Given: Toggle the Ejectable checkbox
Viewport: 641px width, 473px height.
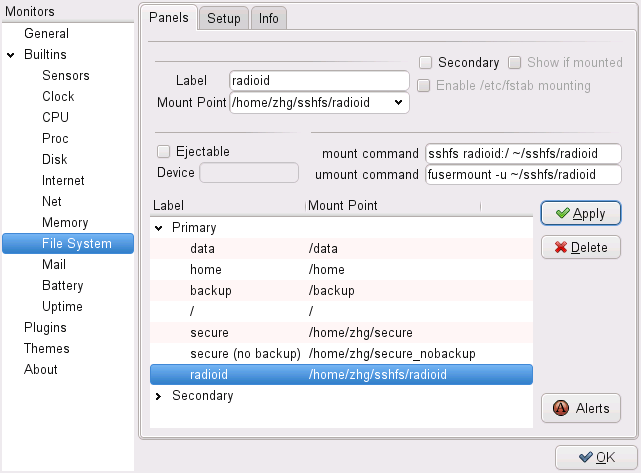Looking at the screenshot, I should click(163, 152).
